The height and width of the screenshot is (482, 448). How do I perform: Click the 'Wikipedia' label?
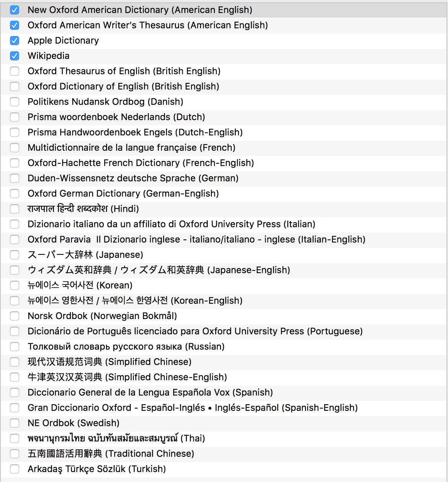49,56
